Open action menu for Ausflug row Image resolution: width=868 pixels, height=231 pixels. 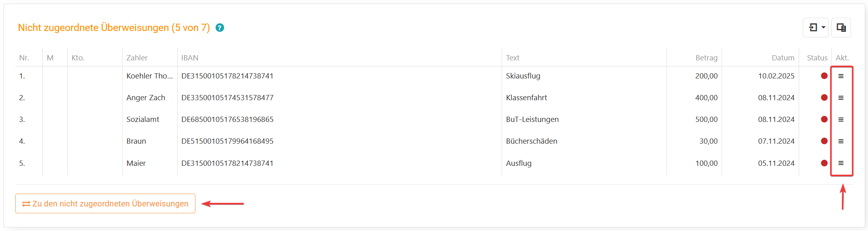841,163
